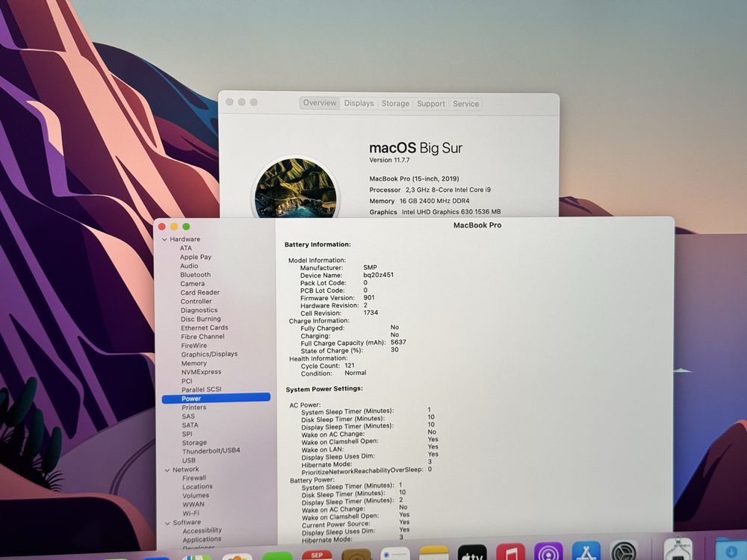Select Thunderbolt/USB4 in the sidebar
Image resolution: width=747 pixels, height=560 pixels.
(211, 451)
